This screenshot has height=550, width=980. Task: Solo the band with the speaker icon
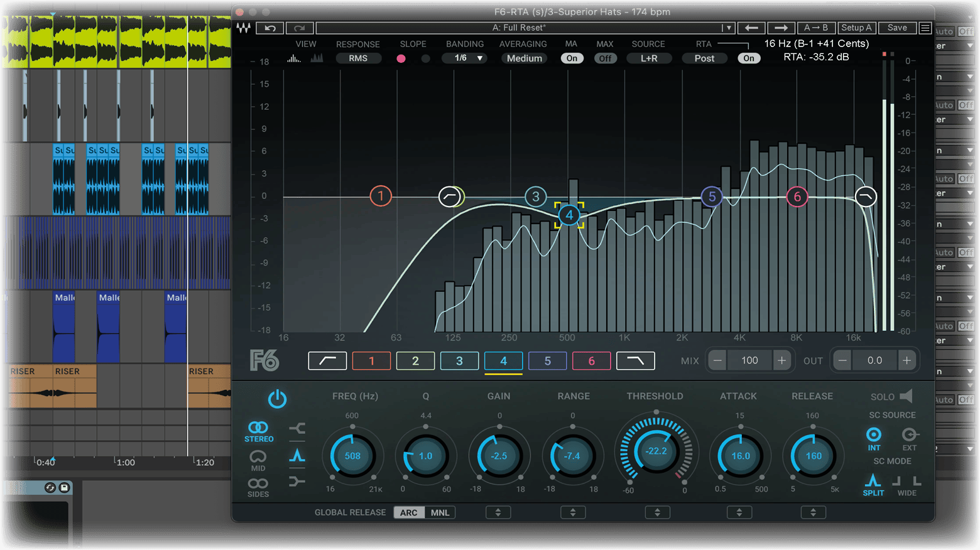pos(906,396)
